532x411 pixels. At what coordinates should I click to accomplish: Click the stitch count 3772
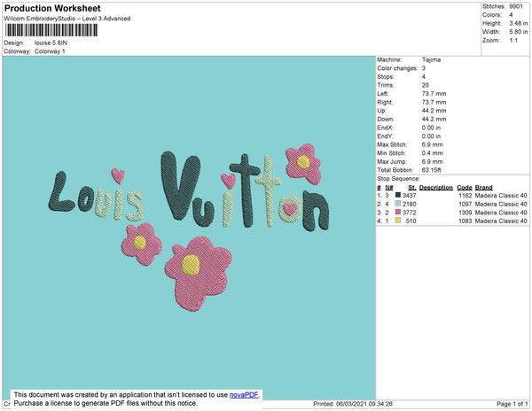point(409,212)
